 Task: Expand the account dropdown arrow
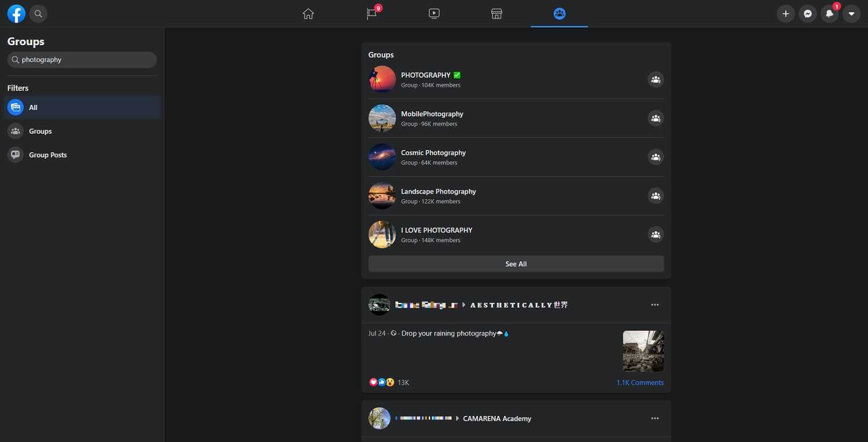pos(851,13)
